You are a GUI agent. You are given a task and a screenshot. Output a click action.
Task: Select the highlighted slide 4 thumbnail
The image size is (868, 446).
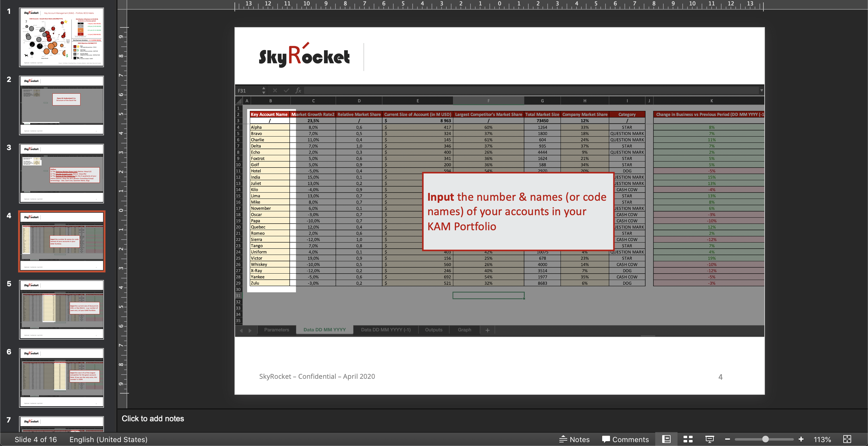[61, 241]
